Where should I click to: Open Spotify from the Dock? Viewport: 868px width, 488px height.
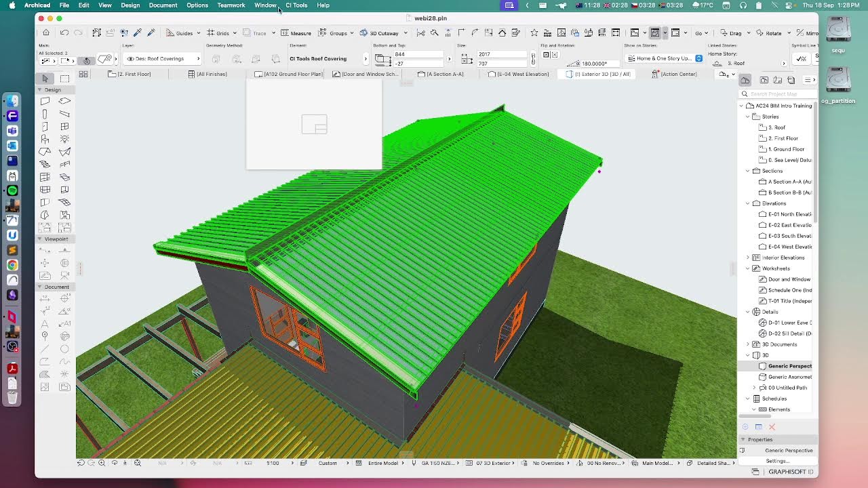pos(12,190)
